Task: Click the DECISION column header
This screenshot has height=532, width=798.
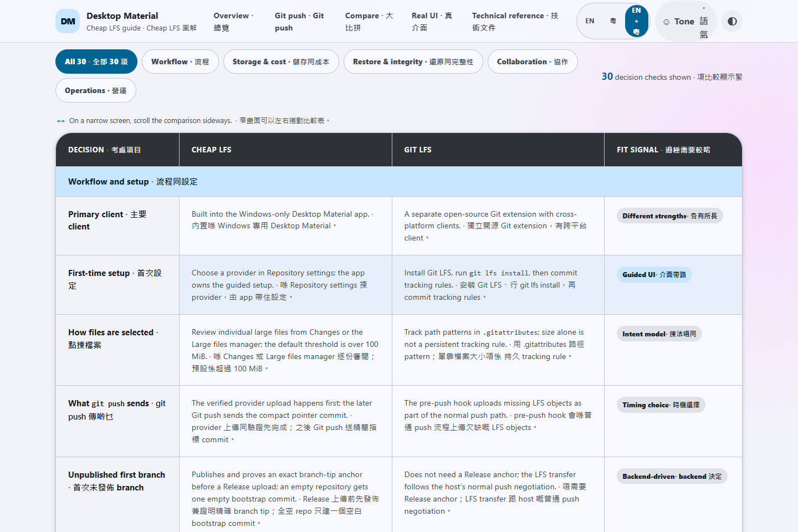Action: [x=117, y=150]
